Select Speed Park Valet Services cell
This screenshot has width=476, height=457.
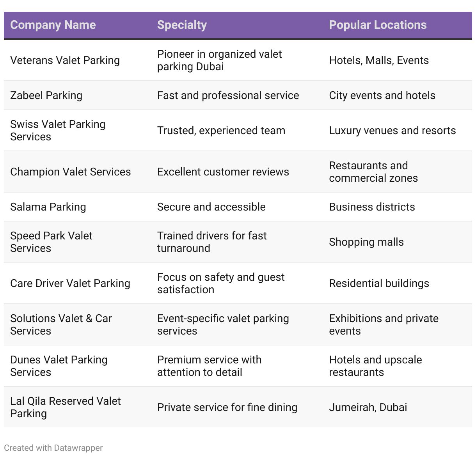click(51, 242)
